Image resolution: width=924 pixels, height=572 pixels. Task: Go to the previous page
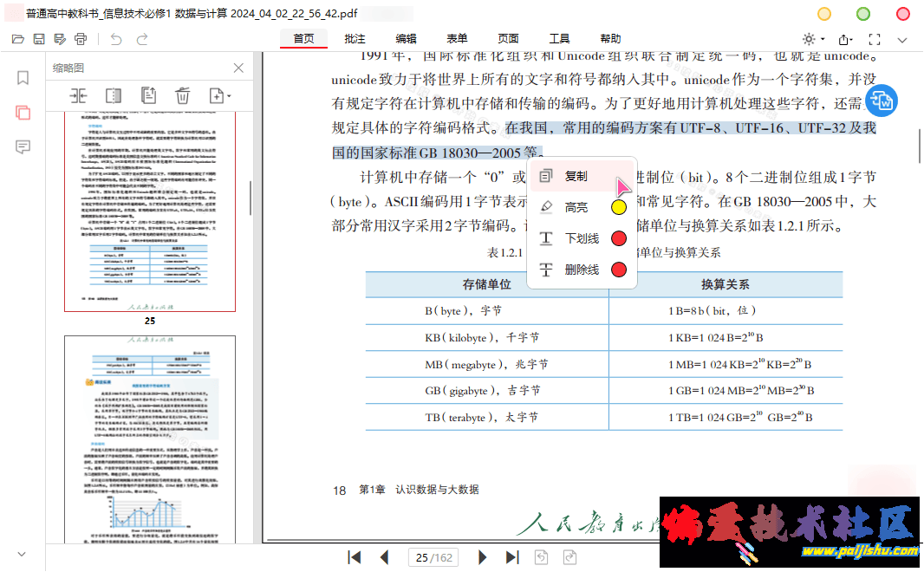[384, 557]
